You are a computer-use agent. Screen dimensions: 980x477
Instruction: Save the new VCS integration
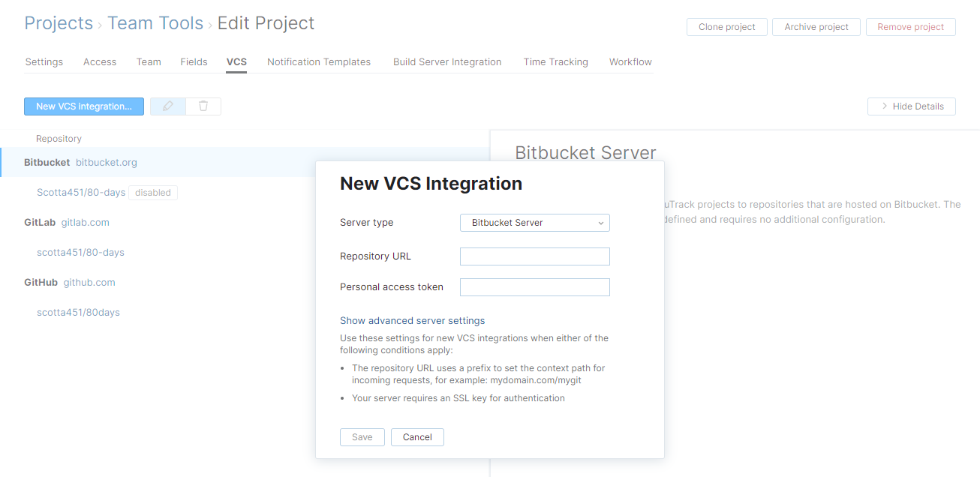coord(362,436)
